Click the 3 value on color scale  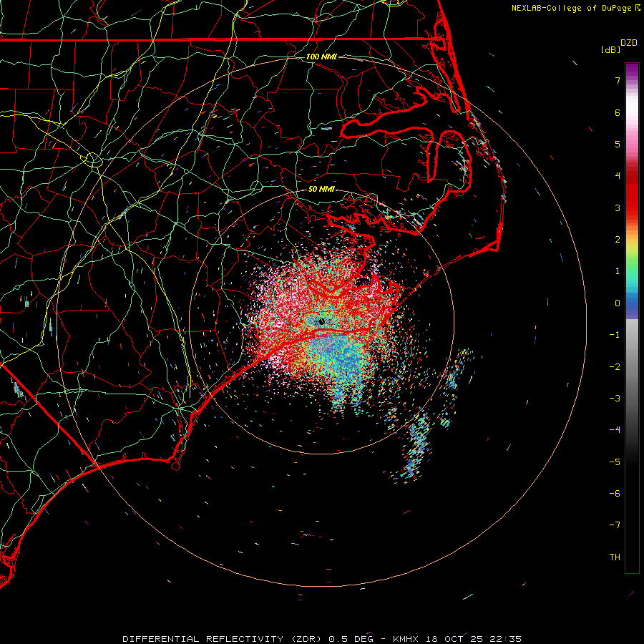pos(618,208)
